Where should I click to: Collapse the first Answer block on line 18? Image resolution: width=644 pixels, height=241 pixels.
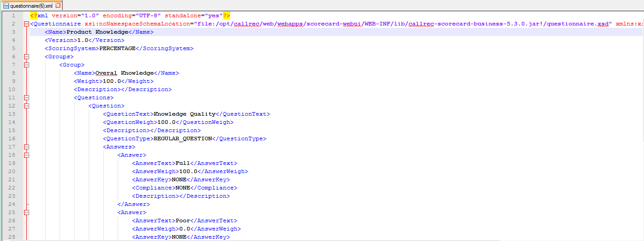point(26,155)
